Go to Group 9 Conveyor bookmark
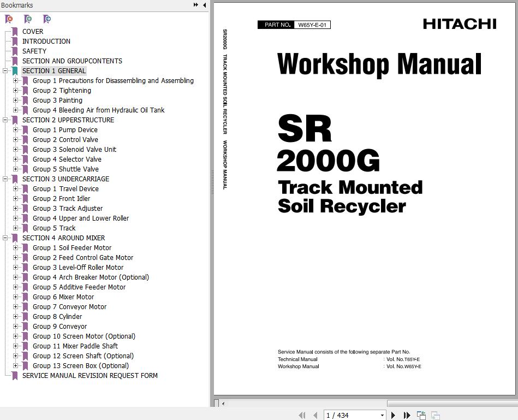The height and width of the screenshot is (420, 518). click(59, 327)
